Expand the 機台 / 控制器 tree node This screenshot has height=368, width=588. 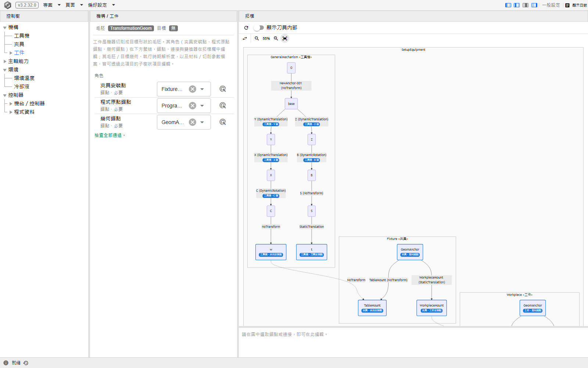(x=11, y=104)
